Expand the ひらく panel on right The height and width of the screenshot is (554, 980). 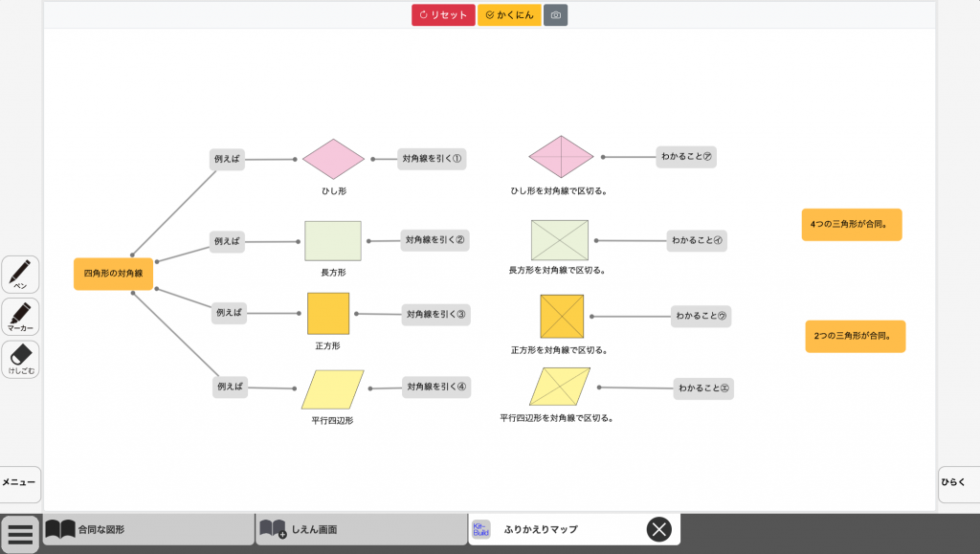tap(957, 483)
